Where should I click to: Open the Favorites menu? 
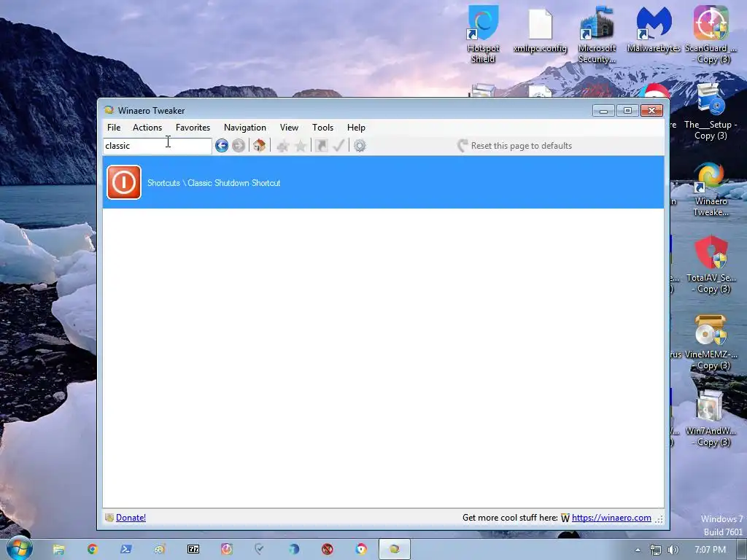[193, 127]
